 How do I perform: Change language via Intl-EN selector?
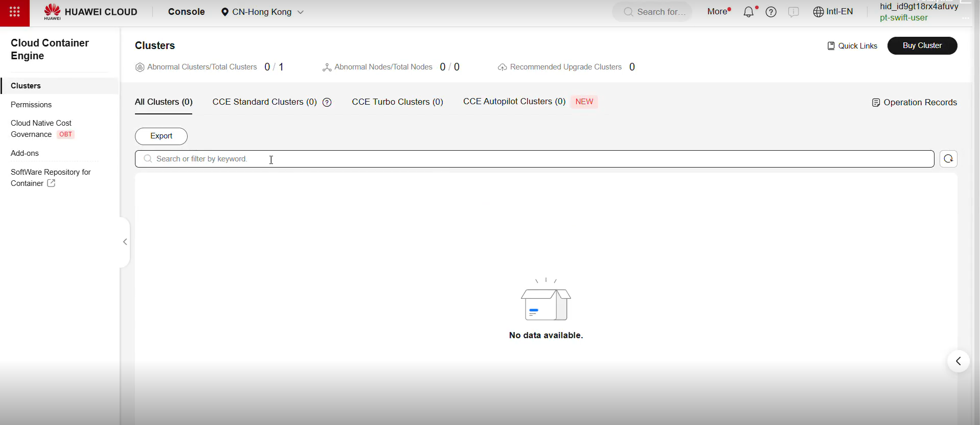pos(833,12)
